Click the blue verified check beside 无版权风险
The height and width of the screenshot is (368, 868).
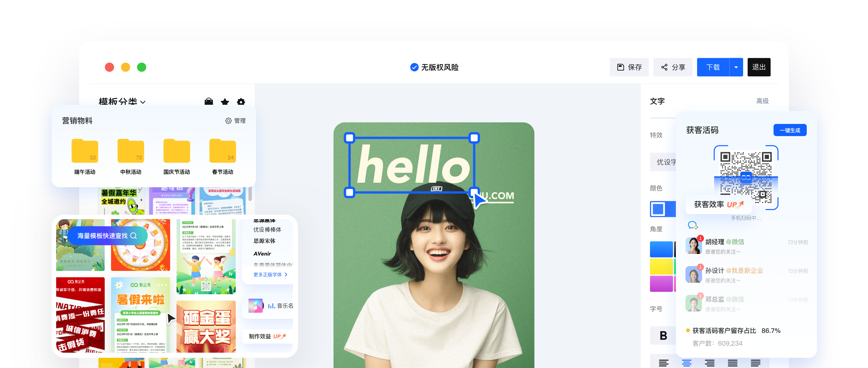[x=414, y=67]
